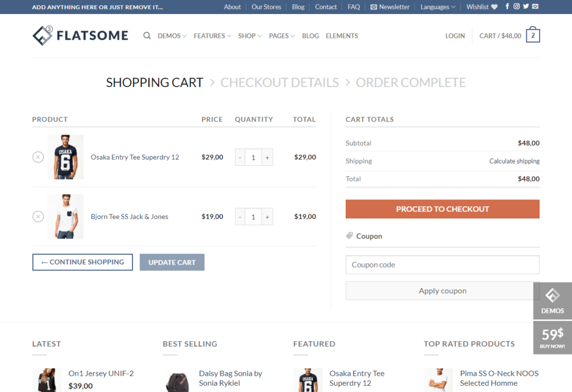
Task: Open On1 Jersey UNIF-2 product
Action: (x=101, y=374)
